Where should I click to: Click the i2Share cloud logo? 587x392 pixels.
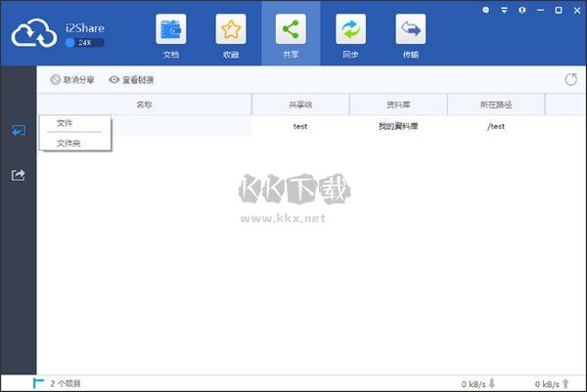pyautogui.click(x=35, y=34)
